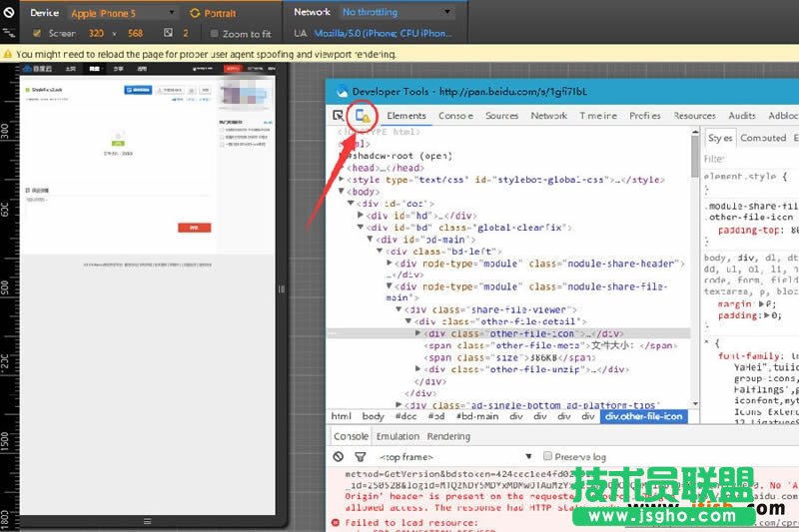
Task: Toggle device mode icon circled in red
Action: [x=364, y=117]
